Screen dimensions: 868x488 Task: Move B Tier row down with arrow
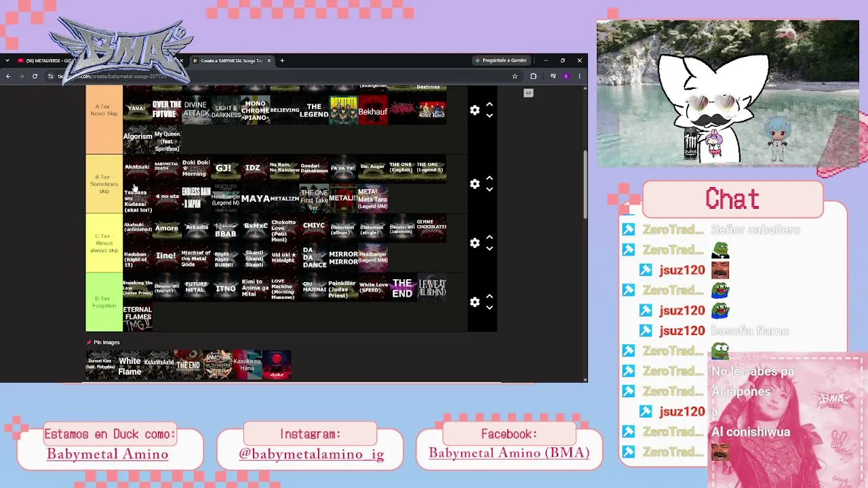point(490,189)
